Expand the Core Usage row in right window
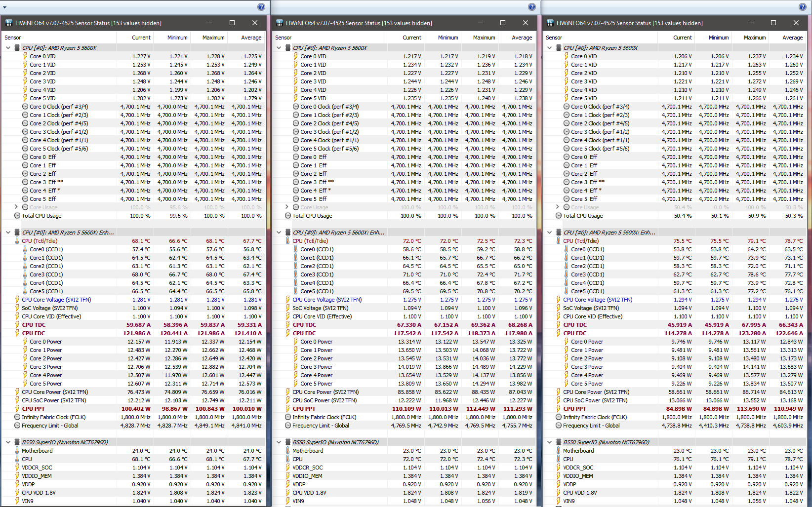Image resolution: width=812 pixels, height=507 pixels. click(557, 207)
